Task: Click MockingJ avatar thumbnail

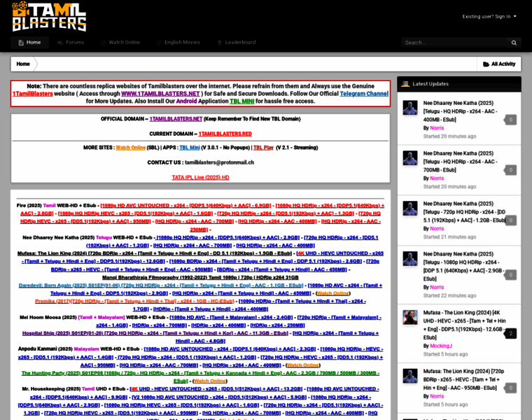Action: point(410,318)
